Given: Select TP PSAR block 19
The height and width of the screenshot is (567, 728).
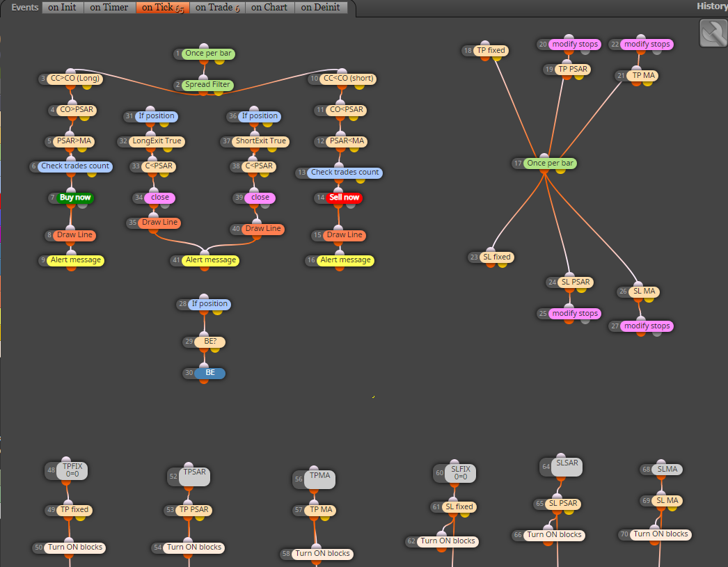Looking at the screenshot, I should click(573, 70).
